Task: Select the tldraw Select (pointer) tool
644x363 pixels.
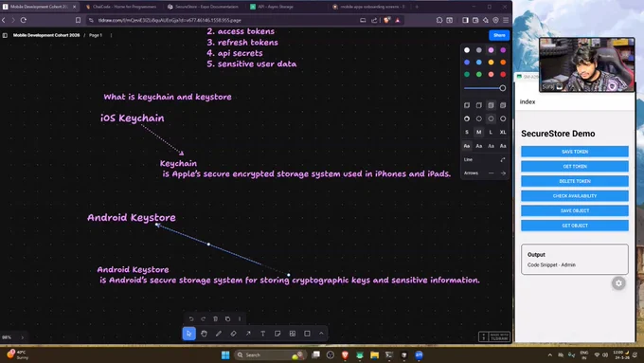Action: click(188, 334)
